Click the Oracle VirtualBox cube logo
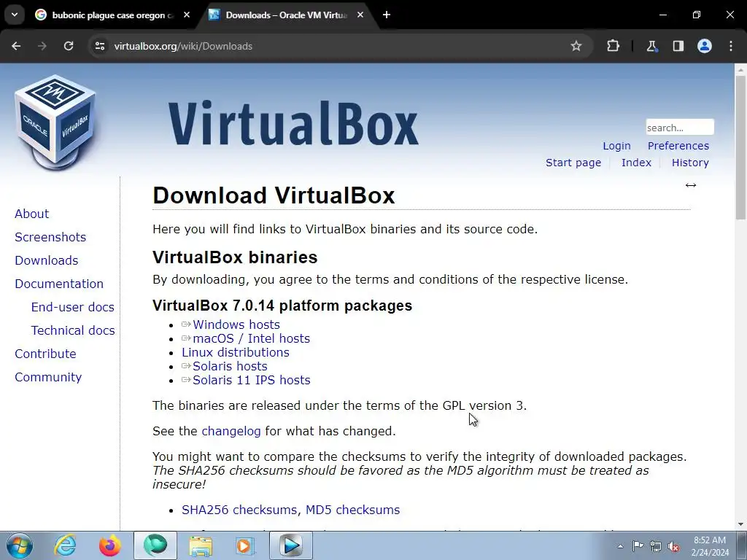This screenshot has width=747, height=560. click(55, 122)
